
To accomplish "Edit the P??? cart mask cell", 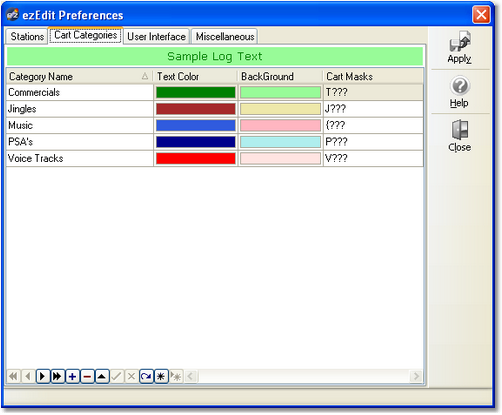I will tap(373, 142).
